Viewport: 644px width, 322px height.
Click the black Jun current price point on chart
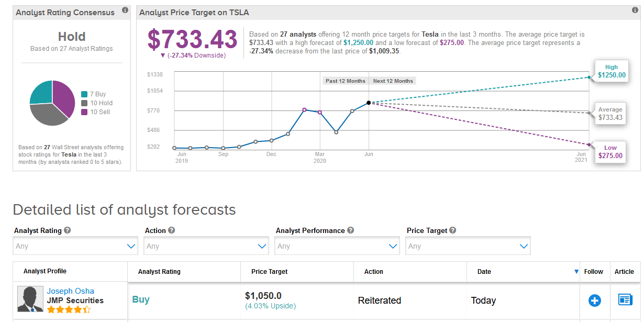(369, 103)
